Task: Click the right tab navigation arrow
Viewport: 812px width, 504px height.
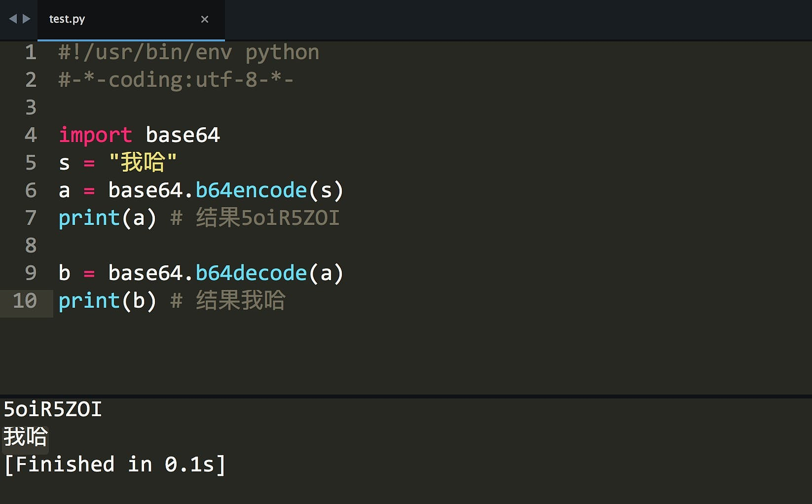Action: click(x=27, y=19)
